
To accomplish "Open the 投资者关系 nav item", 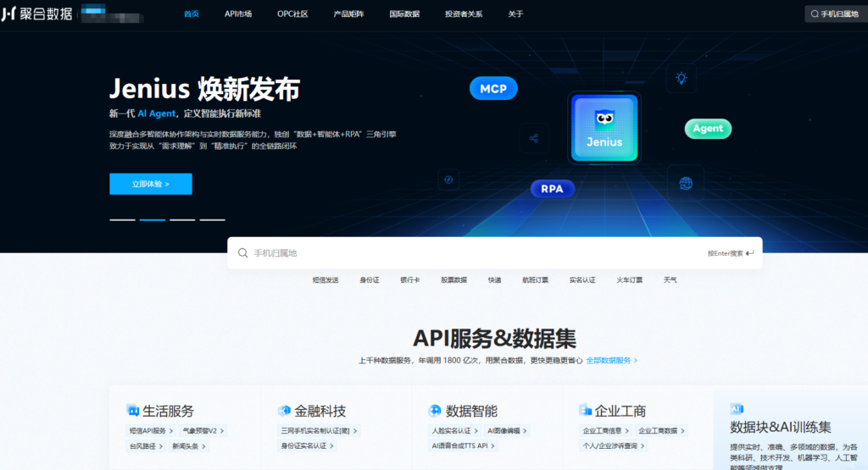I will point(464,14).
